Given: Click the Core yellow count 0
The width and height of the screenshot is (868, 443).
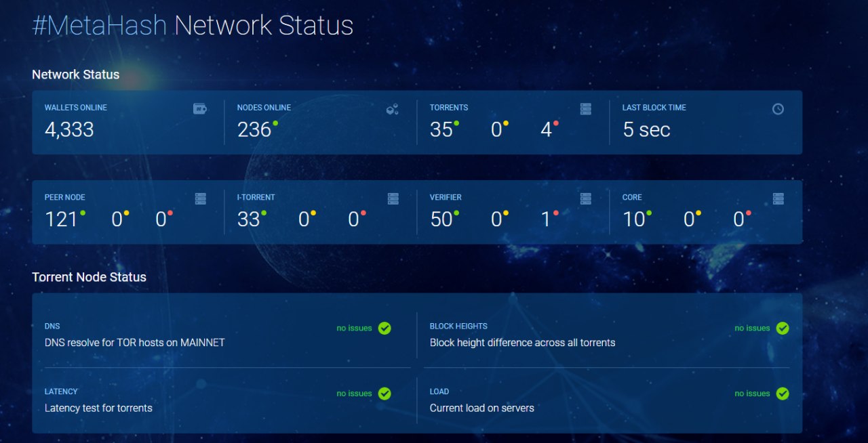Looking at the screenshot, I should click(x=689, y=219).
